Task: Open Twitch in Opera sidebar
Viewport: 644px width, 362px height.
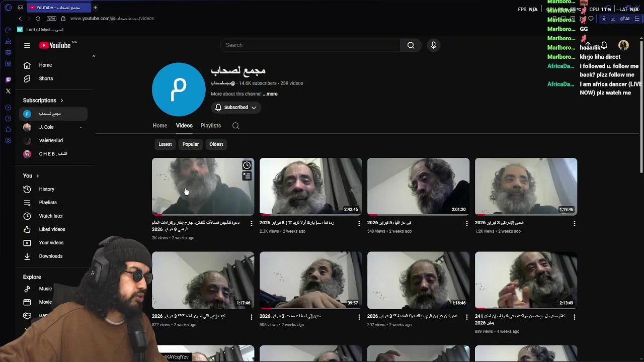Action: 8,79
